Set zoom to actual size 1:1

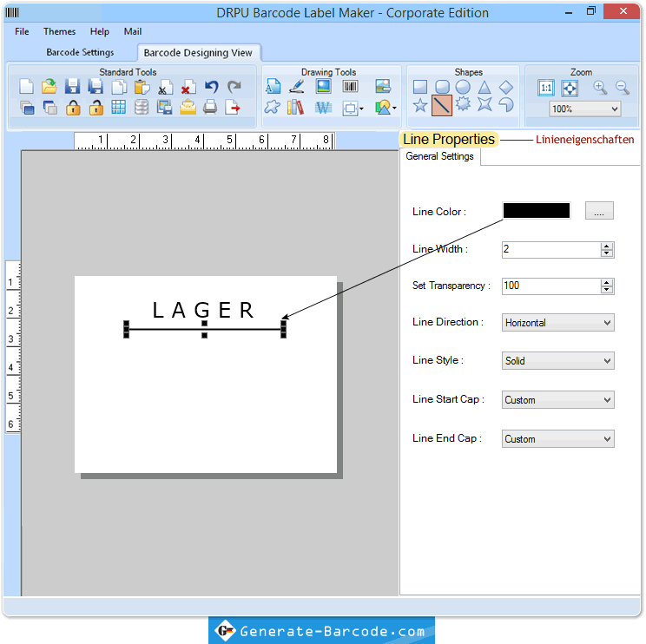(x=546, y=88)
